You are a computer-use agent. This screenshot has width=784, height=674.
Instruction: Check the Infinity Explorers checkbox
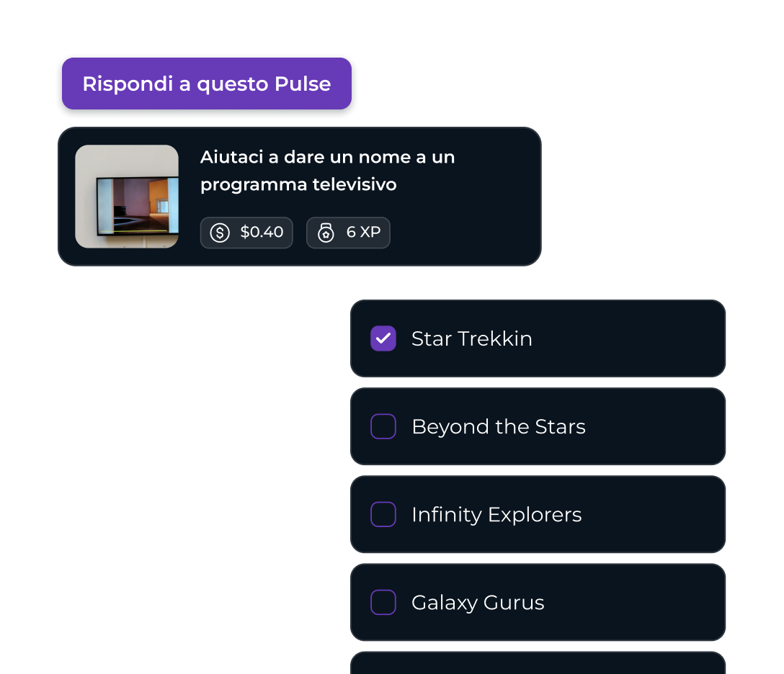383,514
